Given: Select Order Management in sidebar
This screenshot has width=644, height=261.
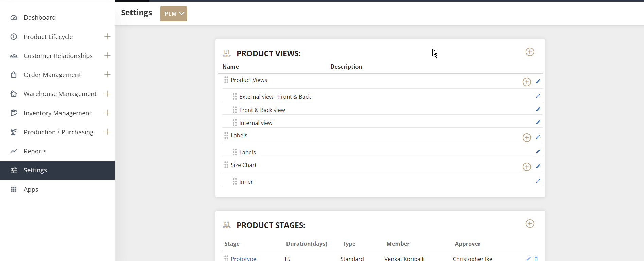Looking at the screenshot, I should click(52, 75).
